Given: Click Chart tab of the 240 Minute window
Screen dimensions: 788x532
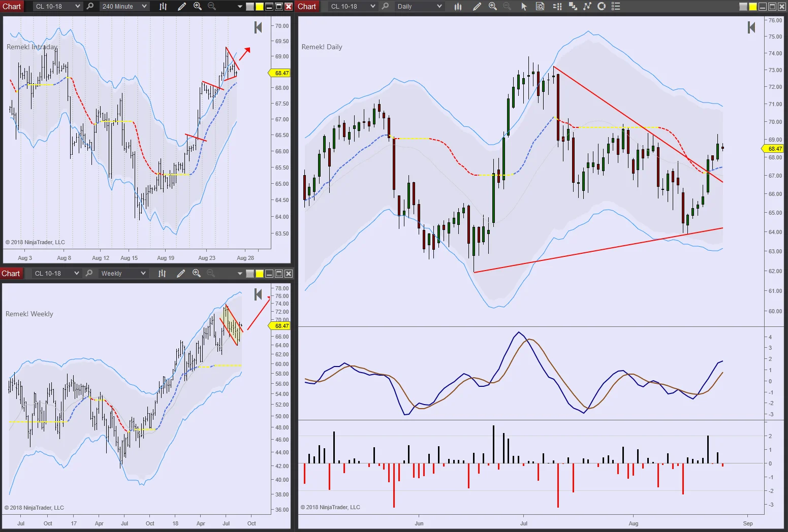Looking at the screenshot, I should [x=12, y=7].
